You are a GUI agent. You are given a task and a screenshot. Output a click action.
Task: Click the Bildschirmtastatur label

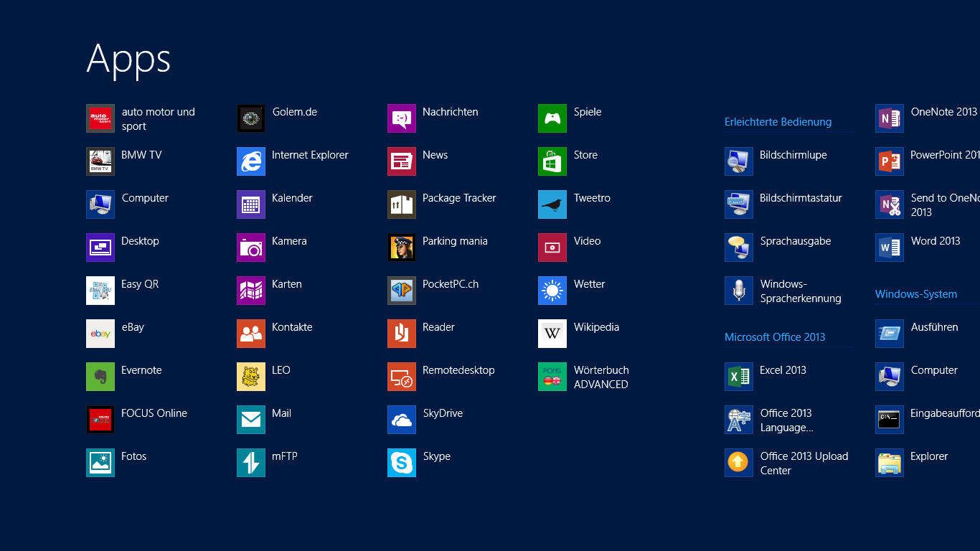coord(801,198)
